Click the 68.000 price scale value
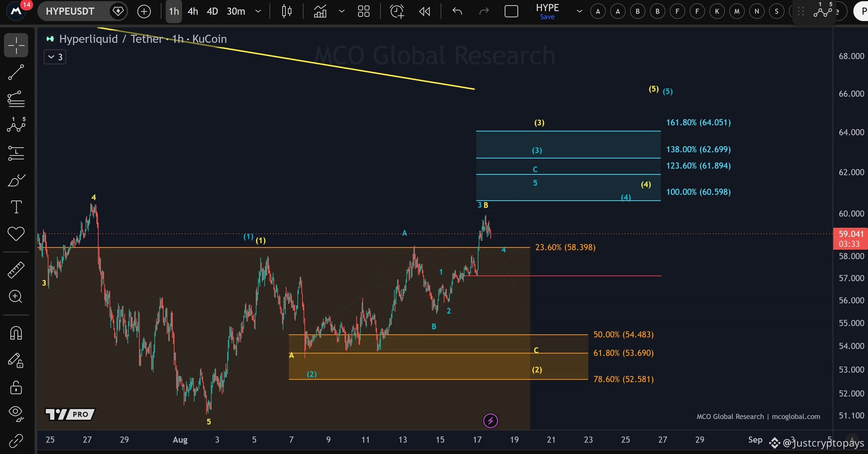The image size is (868, 454). click(x=851, y=56)
